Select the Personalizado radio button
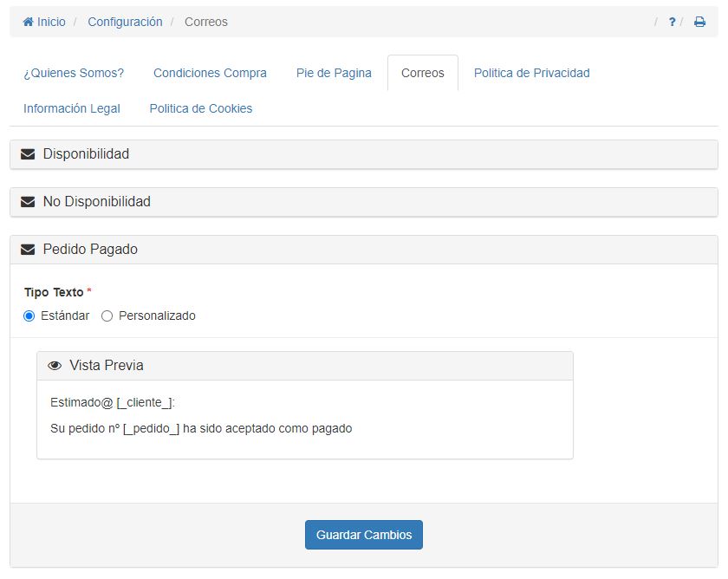 point(107,316)
